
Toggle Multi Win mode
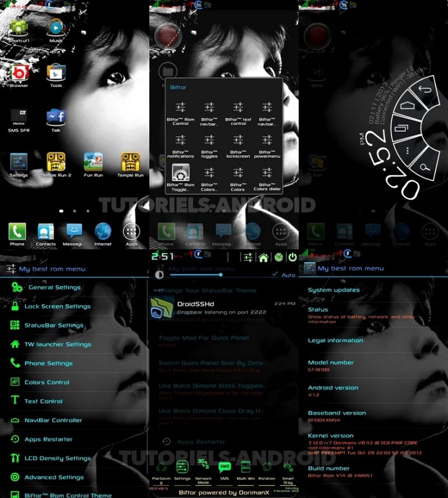click(x=246, y=467)
